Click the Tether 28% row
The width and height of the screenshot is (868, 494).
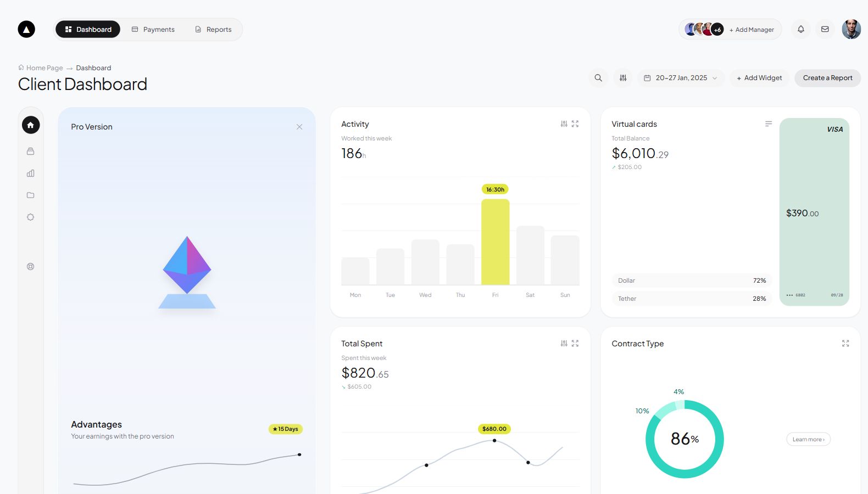[x=692, y=299]
